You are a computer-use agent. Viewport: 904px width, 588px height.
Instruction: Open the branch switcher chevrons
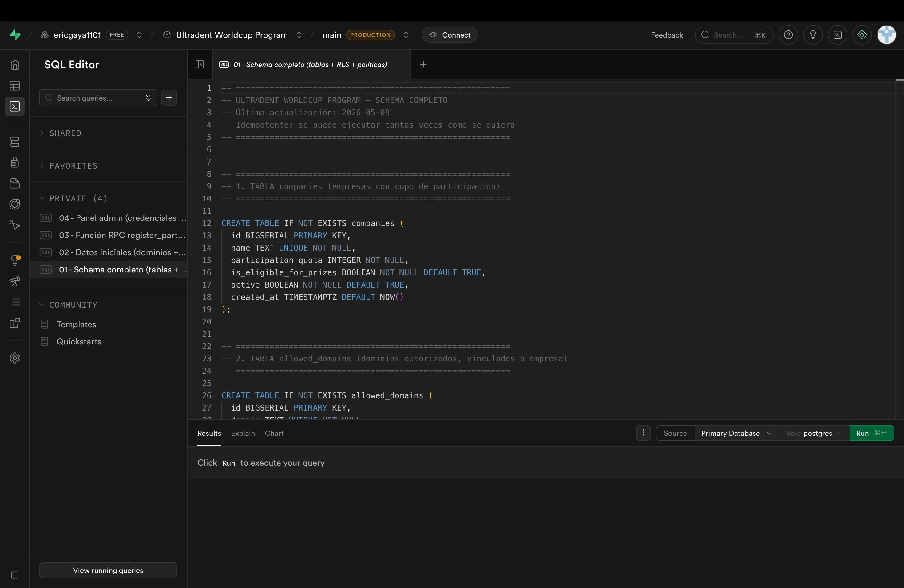406,35
